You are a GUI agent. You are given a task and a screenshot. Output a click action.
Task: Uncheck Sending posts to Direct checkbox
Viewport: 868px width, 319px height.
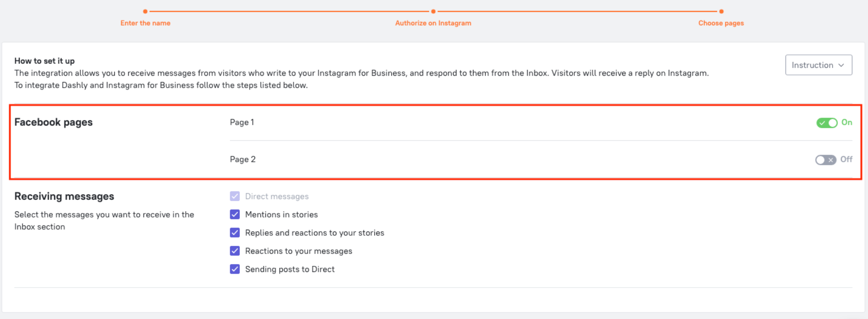(235, 269)
